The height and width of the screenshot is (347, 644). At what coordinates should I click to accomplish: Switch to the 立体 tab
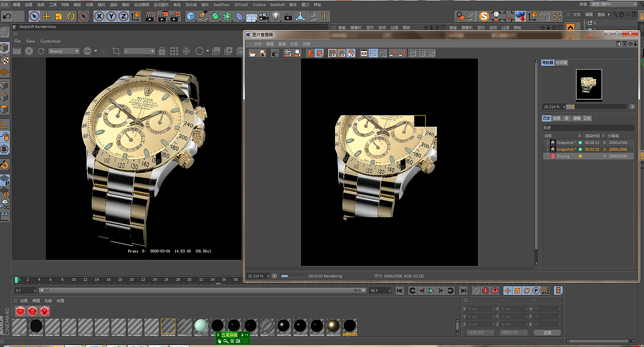(x=587, y=118)
